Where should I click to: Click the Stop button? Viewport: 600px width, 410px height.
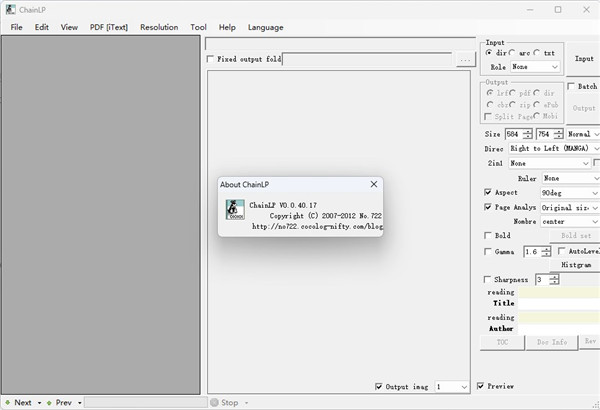(225, 403)
